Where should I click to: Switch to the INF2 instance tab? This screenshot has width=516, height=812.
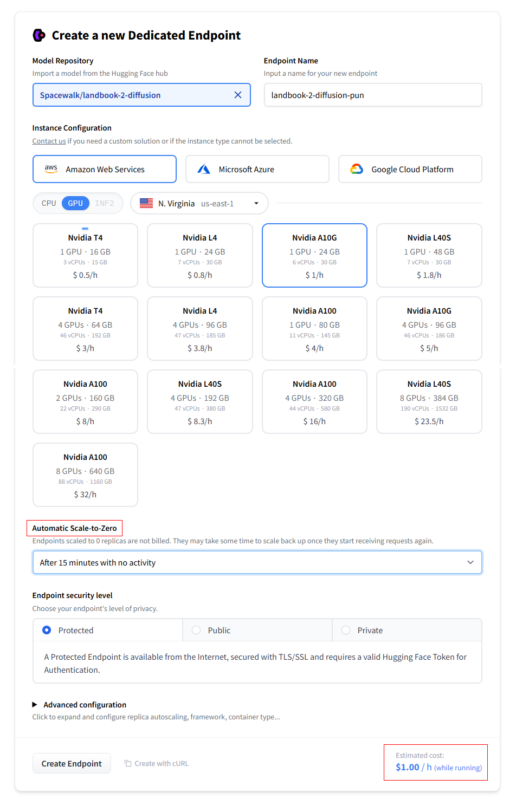coord(105,204)
